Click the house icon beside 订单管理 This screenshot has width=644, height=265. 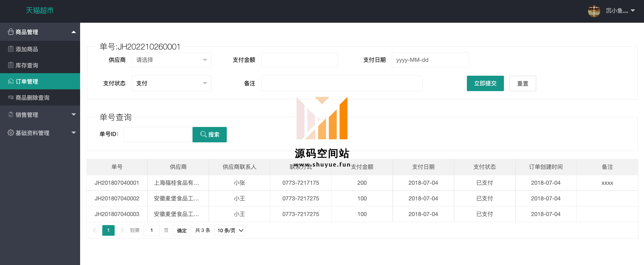tap(11, 81)
